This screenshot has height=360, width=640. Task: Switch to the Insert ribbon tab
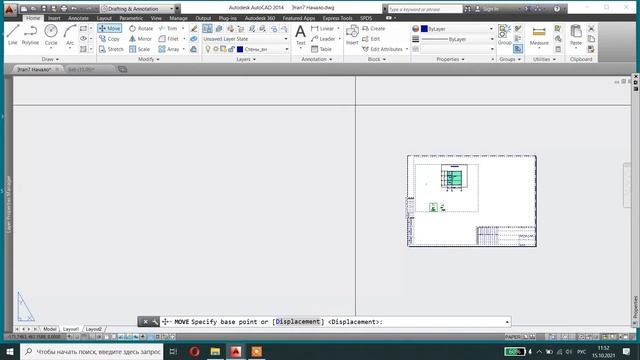(54, 18)
